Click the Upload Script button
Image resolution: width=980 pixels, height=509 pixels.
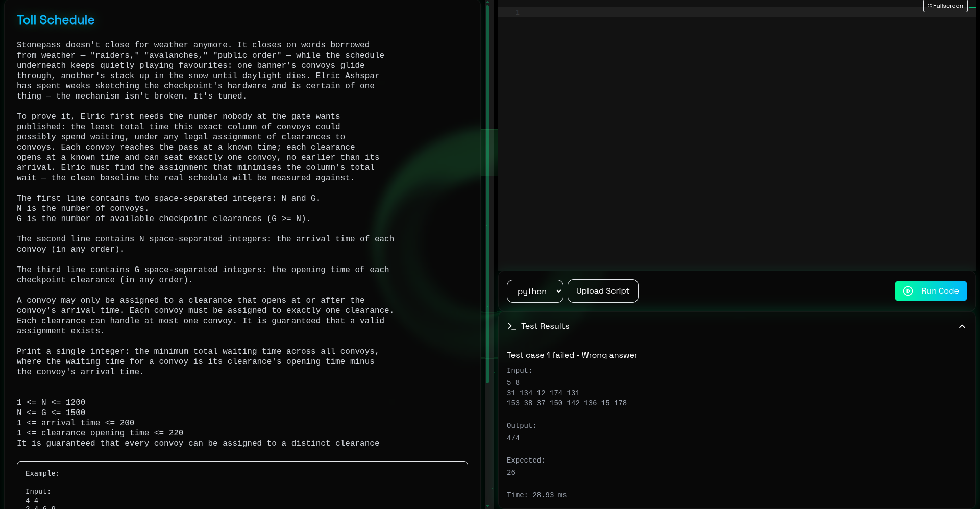point(603,291)
